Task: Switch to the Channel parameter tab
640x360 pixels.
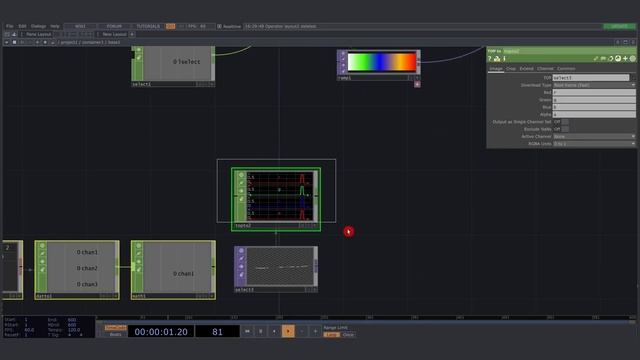Action: [545, 69]
